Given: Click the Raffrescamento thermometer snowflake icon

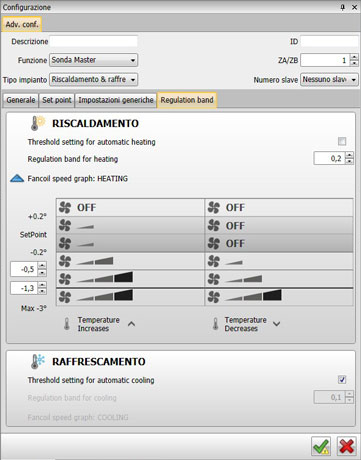Looking at the screenshot, I should [x=38, y=361].
